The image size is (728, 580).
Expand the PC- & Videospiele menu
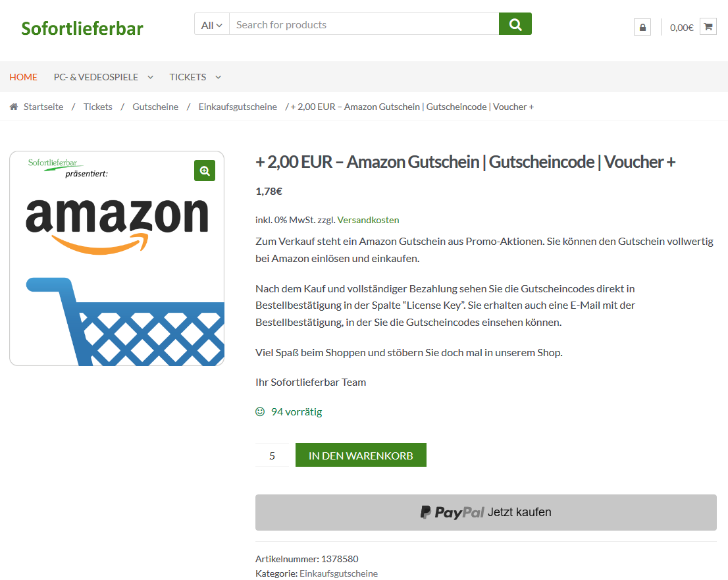click(x=150, y=77)
